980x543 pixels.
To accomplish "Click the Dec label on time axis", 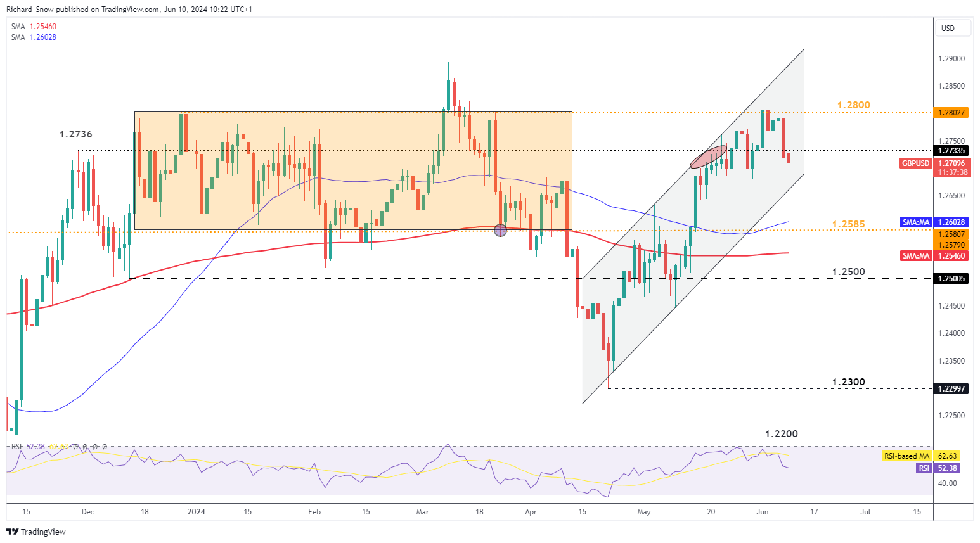I will click(x=88, y=512).
